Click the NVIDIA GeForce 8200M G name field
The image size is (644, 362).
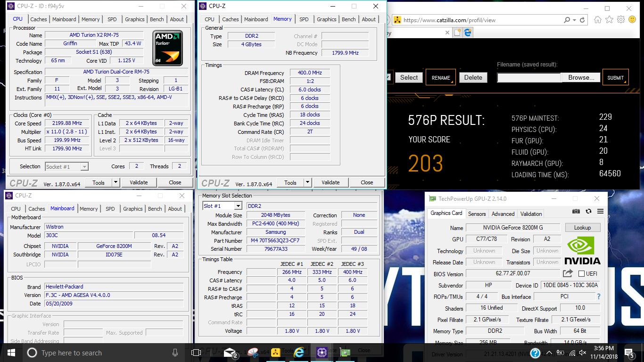(x=513, y=228)
